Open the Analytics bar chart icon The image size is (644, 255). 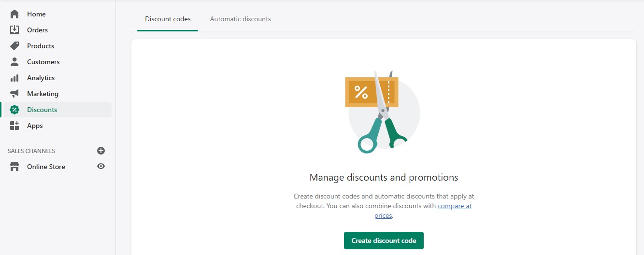click(14, 78)
